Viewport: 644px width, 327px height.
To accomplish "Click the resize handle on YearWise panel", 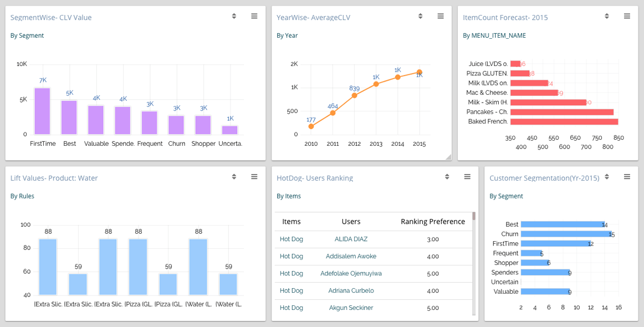I will click(x=448, y=157).
